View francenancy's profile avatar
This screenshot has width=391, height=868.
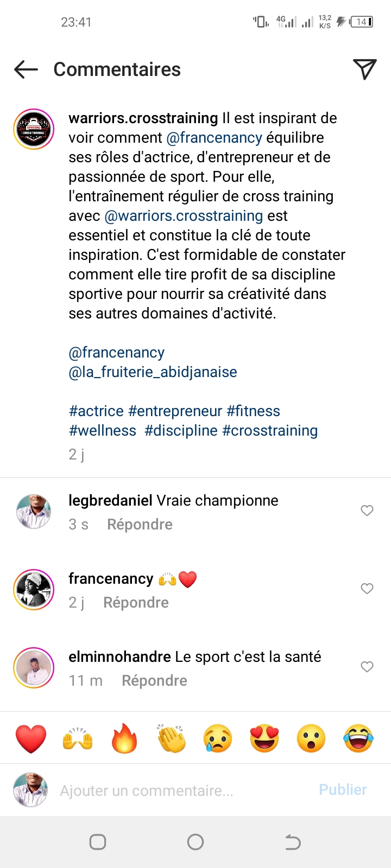pos(34,590)
